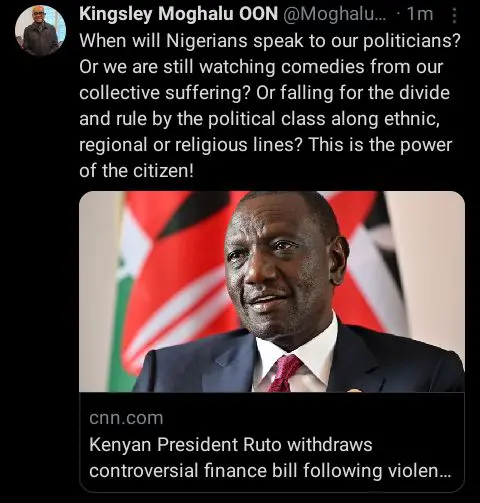Open the CNN link preview image

coord(272,291)
